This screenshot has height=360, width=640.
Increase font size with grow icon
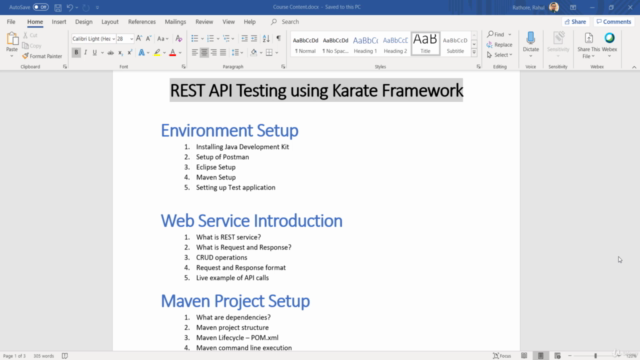(x=139, y=38)
